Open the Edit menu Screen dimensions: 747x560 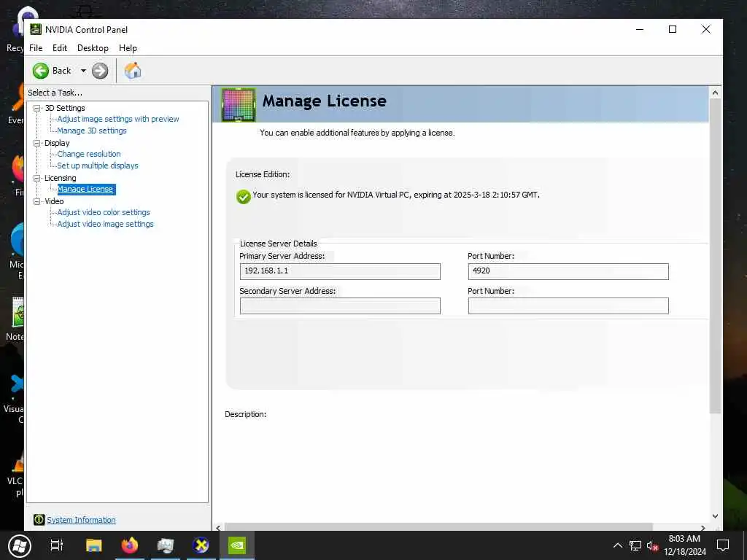(x=60, y=48)
